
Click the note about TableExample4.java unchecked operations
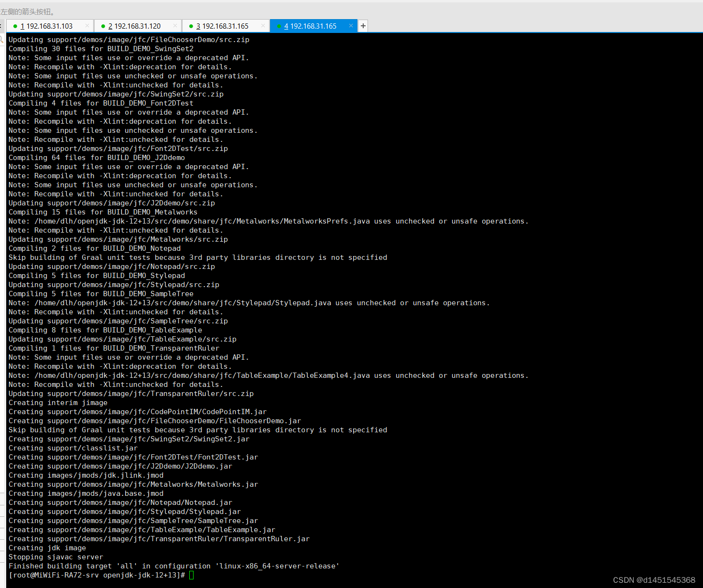269,375
